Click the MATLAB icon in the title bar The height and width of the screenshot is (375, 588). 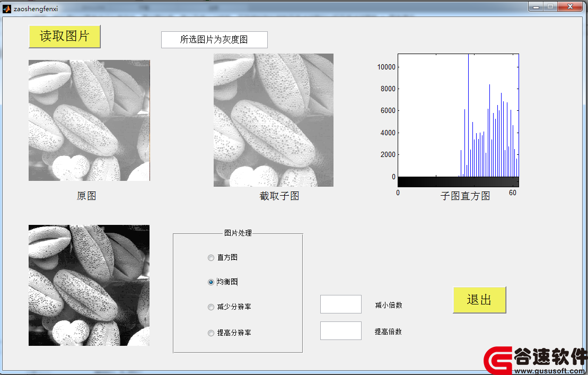(7, 8)
